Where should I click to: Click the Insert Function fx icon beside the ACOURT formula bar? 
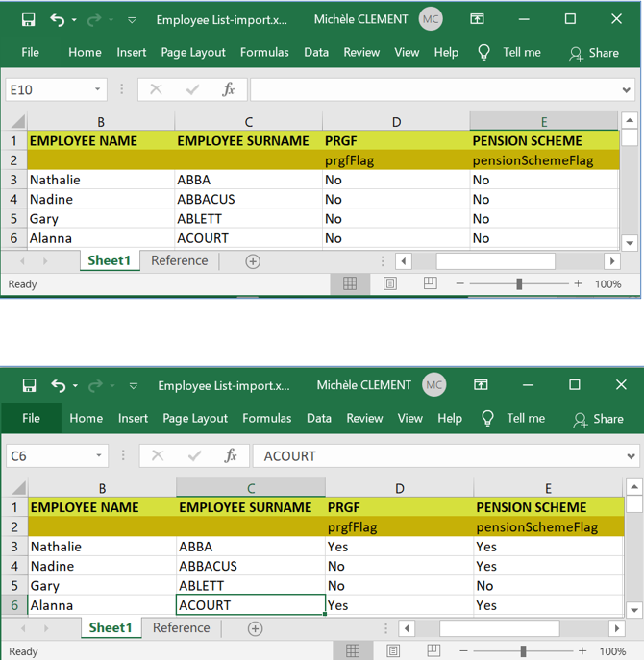231,456
